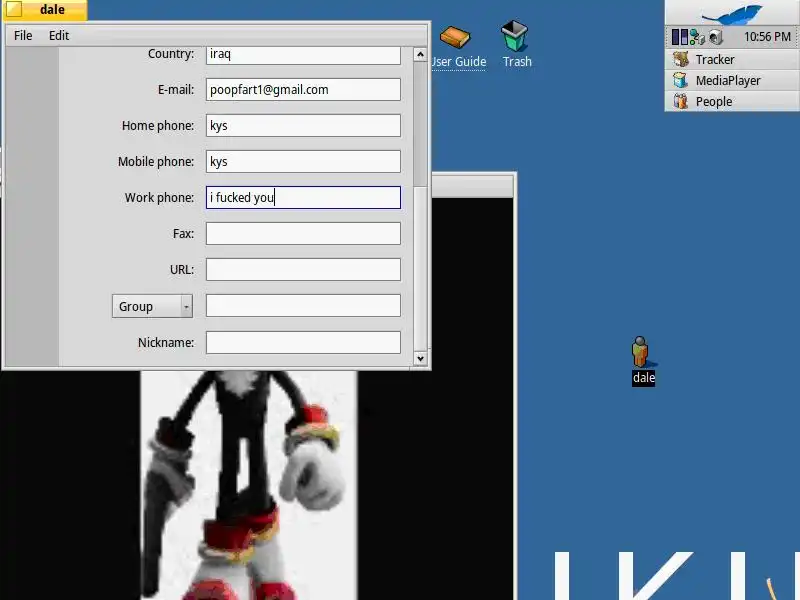Click the ProcessController tray icon

[680, 37]
